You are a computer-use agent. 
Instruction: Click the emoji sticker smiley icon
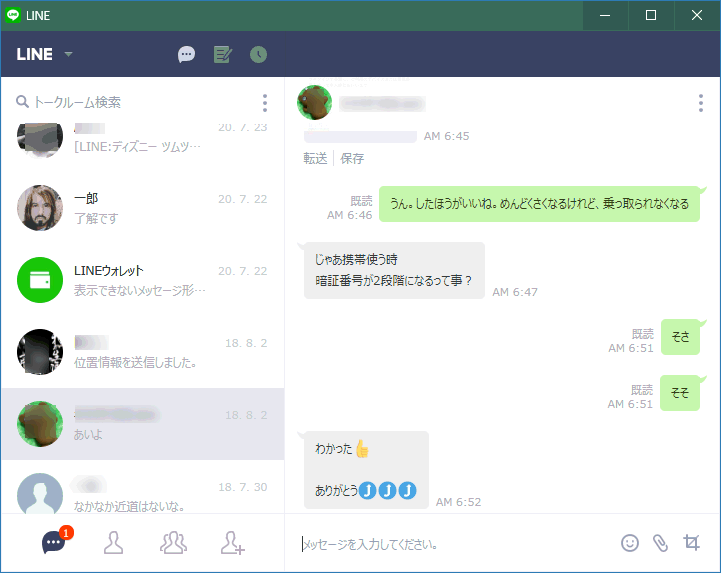[x=629, y=543]
